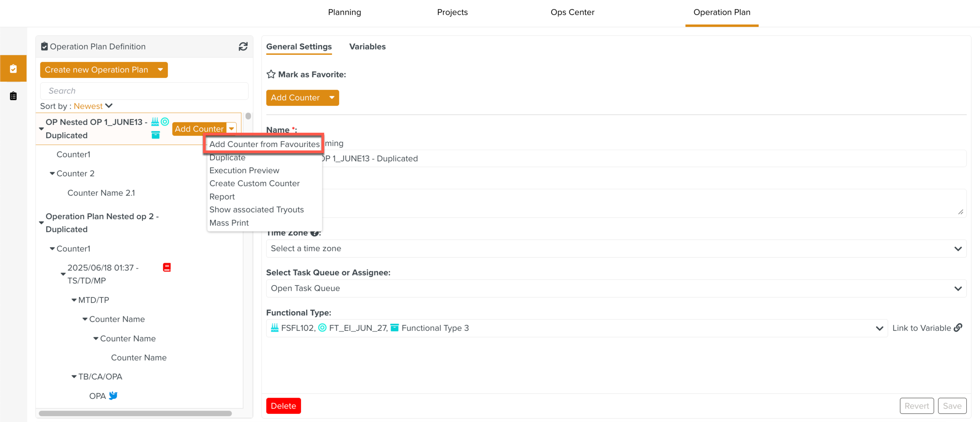Click the Link to Variable chain icon
The image size is (980, 422).
point(958,328)
